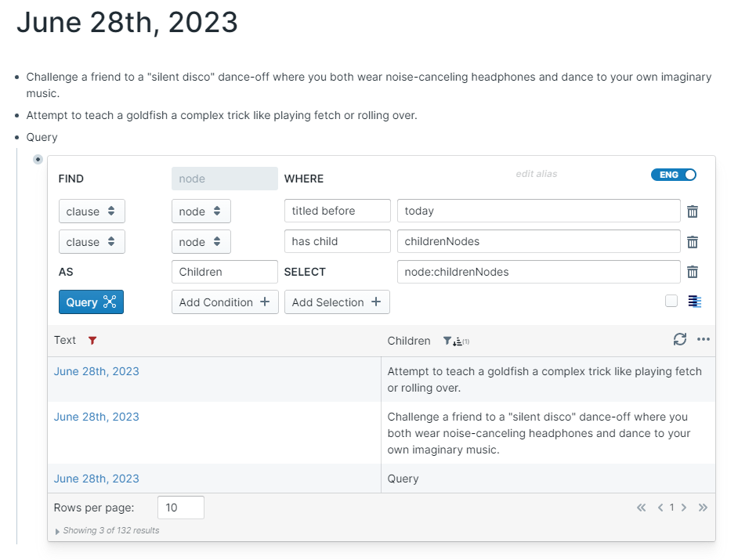Click trash icon beside childrenNodes condition
The height and width of the screenshot is (560, 738).
coord(693,242)
